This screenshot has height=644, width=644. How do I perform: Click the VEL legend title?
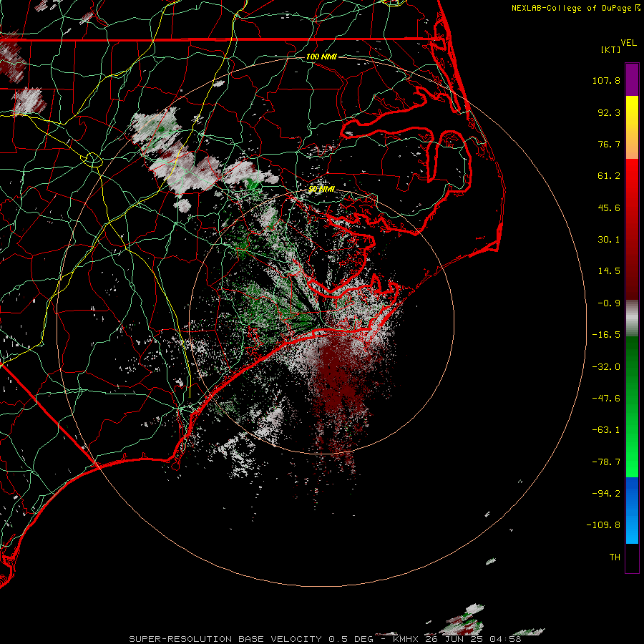pos(628,42)
